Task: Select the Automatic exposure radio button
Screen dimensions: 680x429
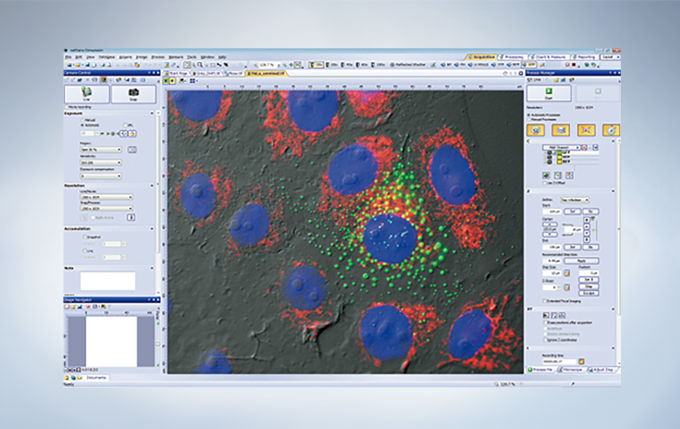Action: (x=81, y=125)
